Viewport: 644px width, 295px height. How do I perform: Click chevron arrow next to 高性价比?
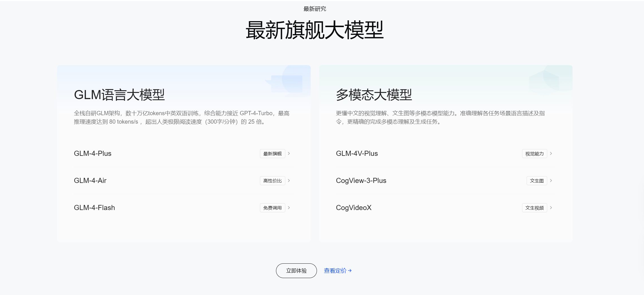coord(289,181)
